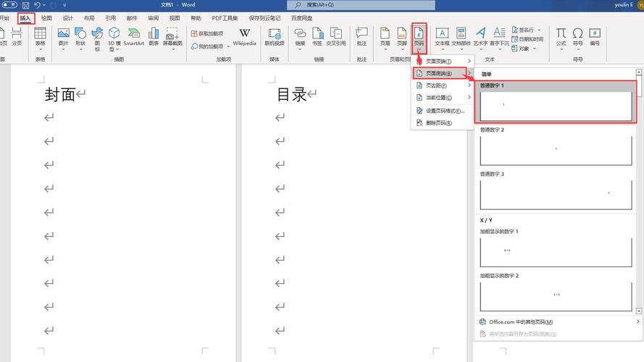This screenshot has width=644, height=362.
Task: Expand 页边距 submenu item
Action: (443, 85)
